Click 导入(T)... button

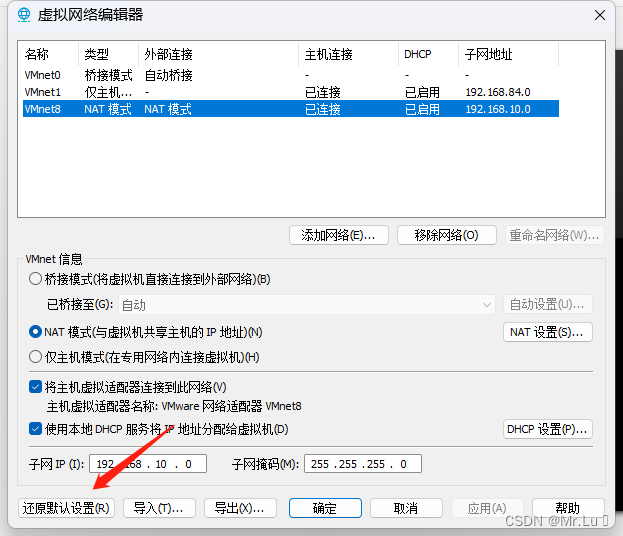pos(159,508)
